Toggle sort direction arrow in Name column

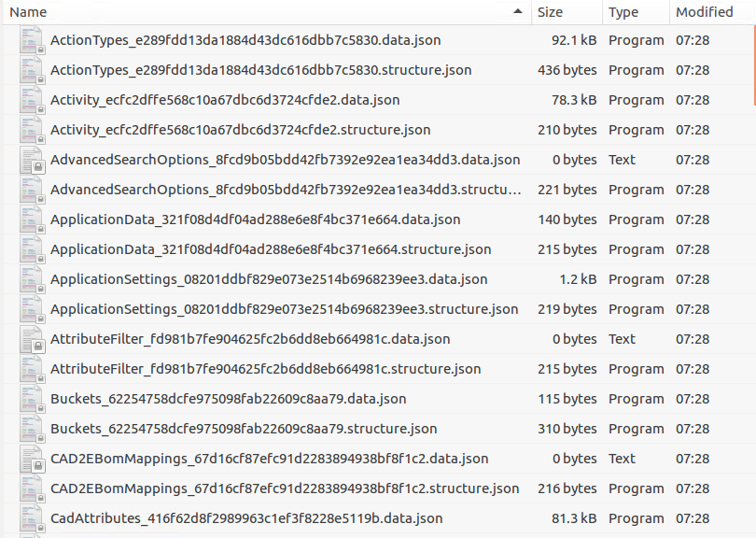[518, 12]
